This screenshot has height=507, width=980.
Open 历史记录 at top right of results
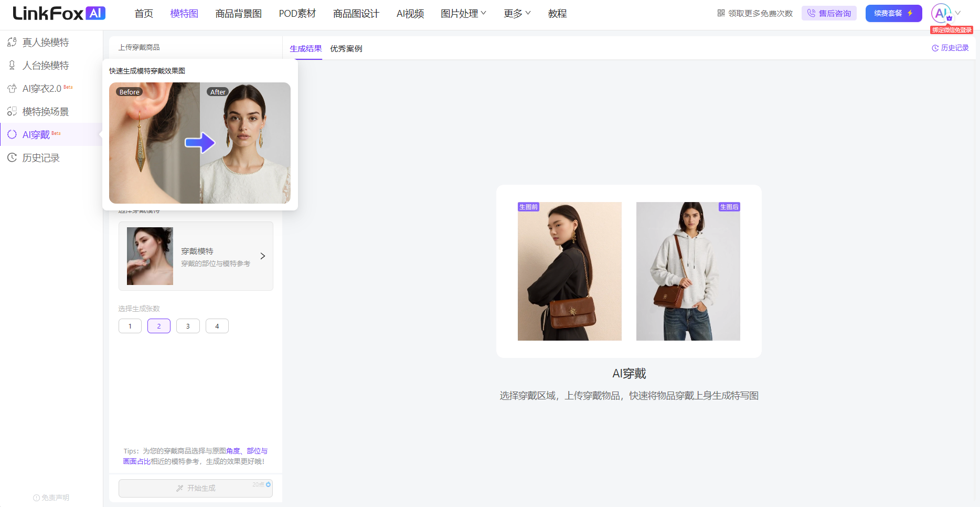[x=950, y=48]
